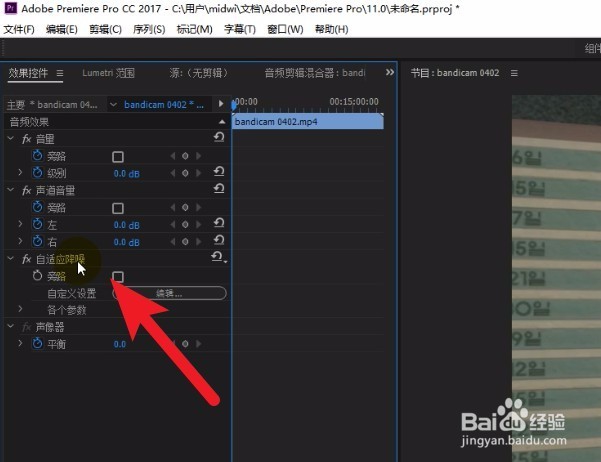The height and width of the screenshot is (462, 601).
Task: Toggle stopwatch animation for 自适应降噪 旁路
Action: tap(37, 275)
